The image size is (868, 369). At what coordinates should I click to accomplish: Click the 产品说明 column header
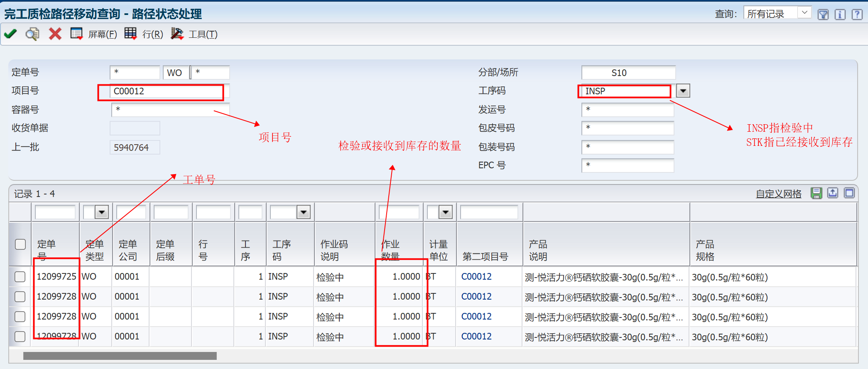coord(606,244)
